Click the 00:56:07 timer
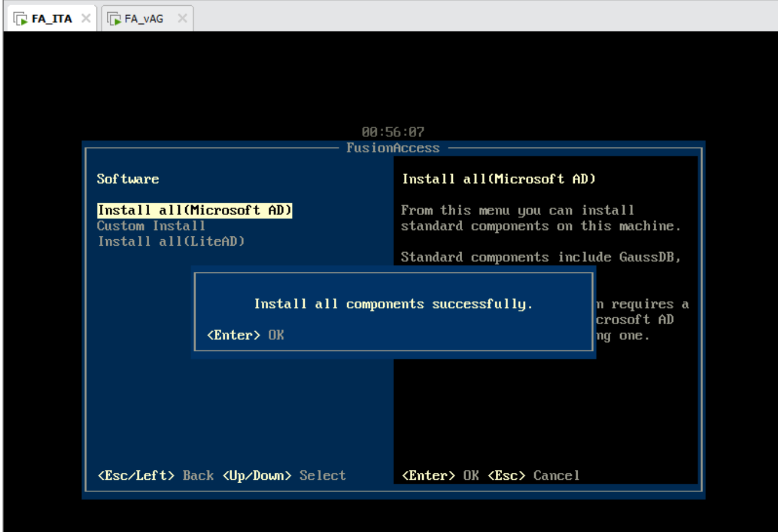Screen dimensions: 778x532 point(393,132)
